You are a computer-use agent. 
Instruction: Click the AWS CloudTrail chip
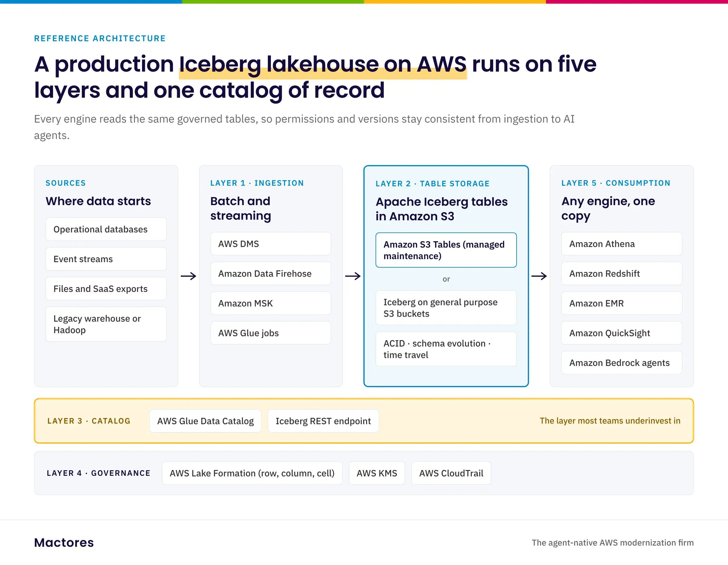pyautogui.click(x=451, y=473)
